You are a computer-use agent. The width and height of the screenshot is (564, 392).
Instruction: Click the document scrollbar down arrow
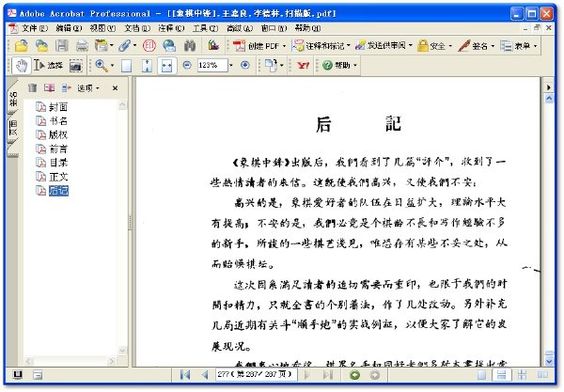[x=549, y=361]
